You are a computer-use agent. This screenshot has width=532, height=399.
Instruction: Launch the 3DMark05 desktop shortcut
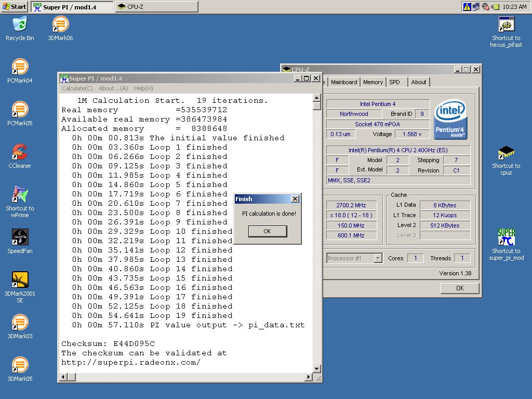20,369
